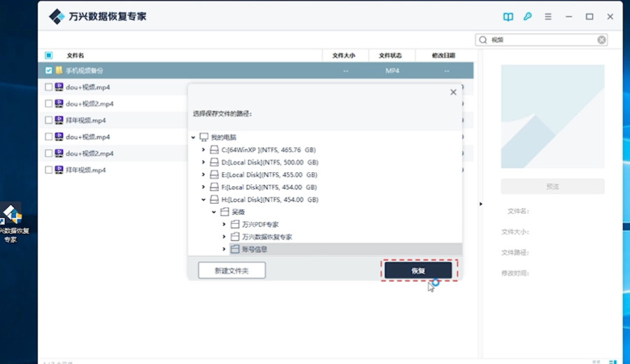Viewport: 630px width, 364px height.
Task: Sort by 文件大小 column header
Action: point(344,55)
